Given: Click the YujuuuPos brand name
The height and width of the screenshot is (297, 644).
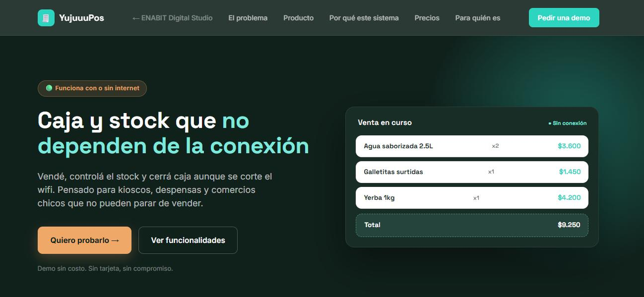Looking at the screenshot, I should [x=82, y=18].
